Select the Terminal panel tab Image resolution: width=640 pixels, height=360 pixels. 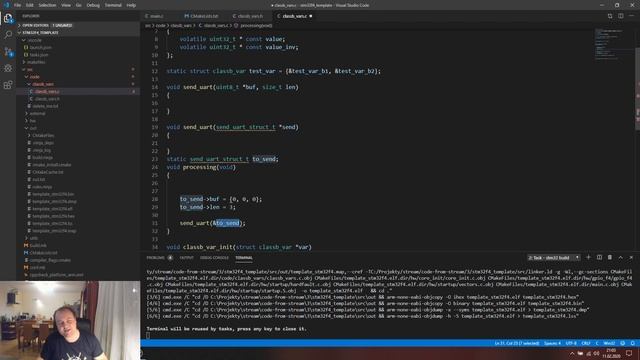(244, 258)
